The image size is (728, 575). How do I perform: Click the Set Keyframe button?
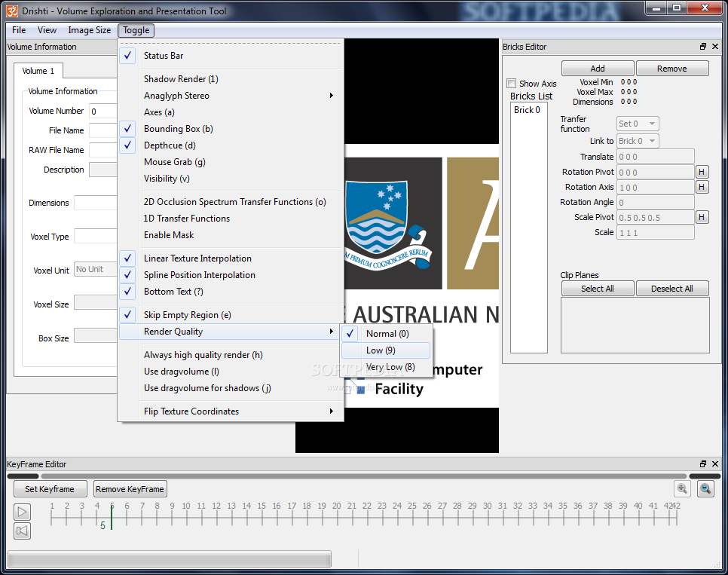click(50, 489)
